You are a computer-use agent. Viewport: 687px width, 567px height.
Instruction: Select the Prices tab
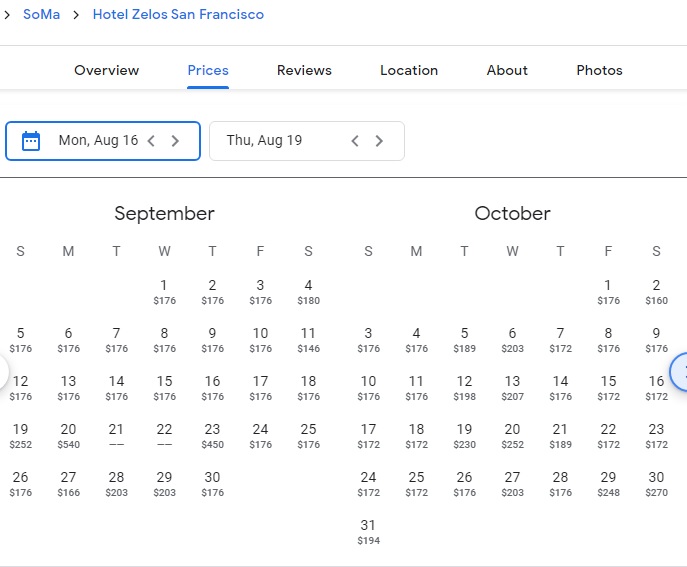point(208,70)
